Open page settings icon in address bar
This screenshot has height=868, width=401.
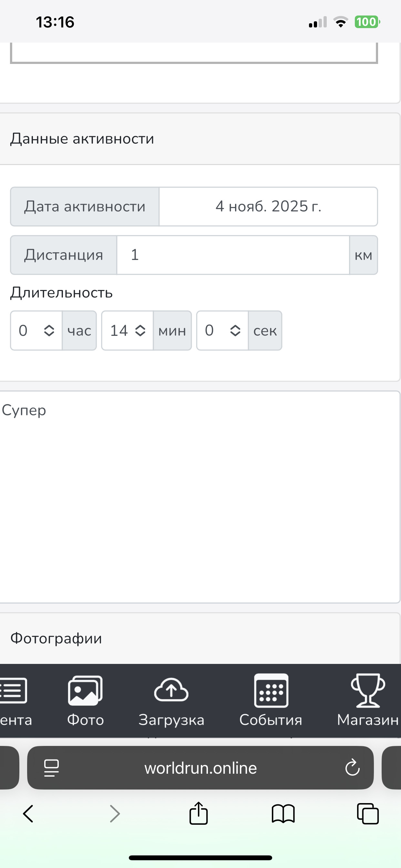(x=52, y=768)
